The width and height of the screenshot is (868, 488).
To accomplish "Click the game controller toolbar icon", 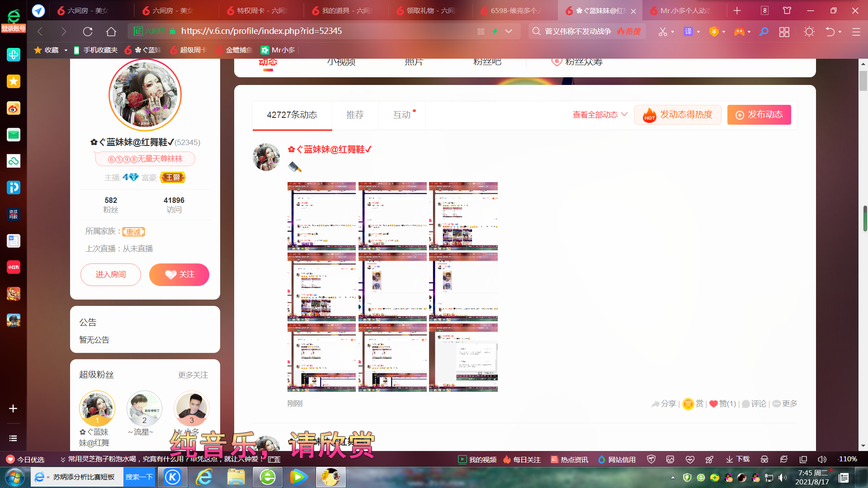I will tap(739, 32).
